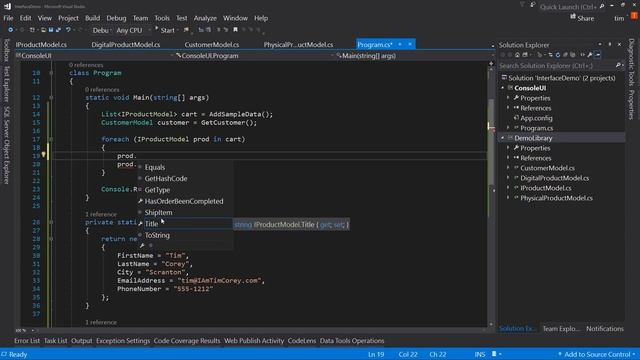Click the light bulb quick actions icon

point(43,155)
